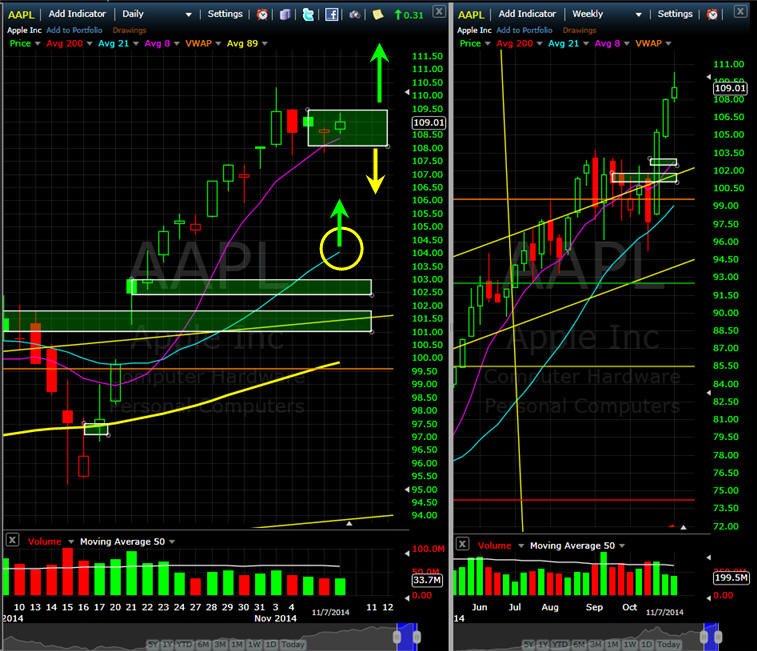Click the Apple Inc company name in Daily chart
This screenshot has height=651, width=757.
(x=24, y=30)
